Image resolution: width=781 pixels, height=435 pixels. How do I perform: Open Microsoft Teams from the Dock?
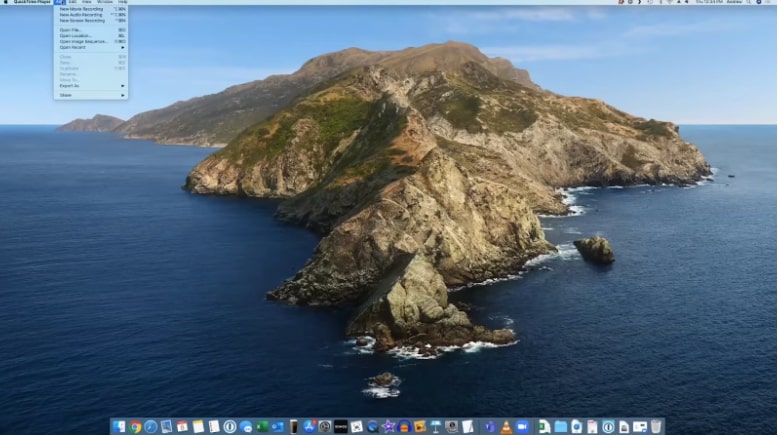tap(490, 427)
